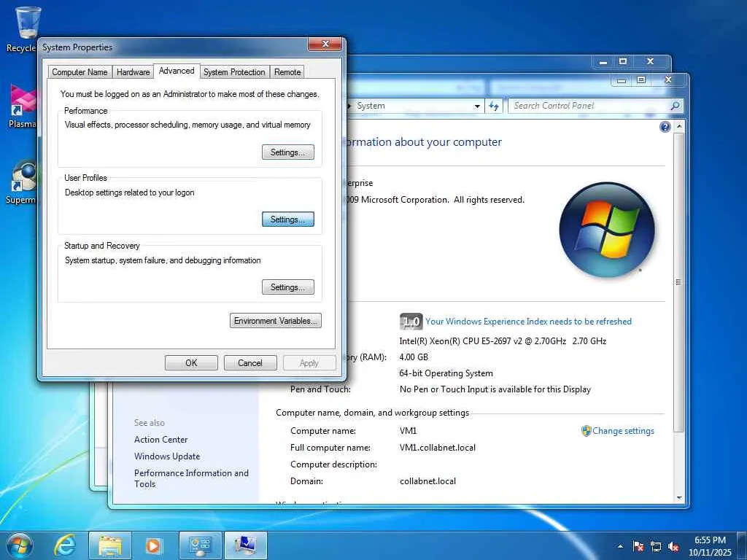Image resolution: width=747 pixels, height=560 pixels.
Task: Open Startup and Recovery Settings button
Action: coord(287,287)
